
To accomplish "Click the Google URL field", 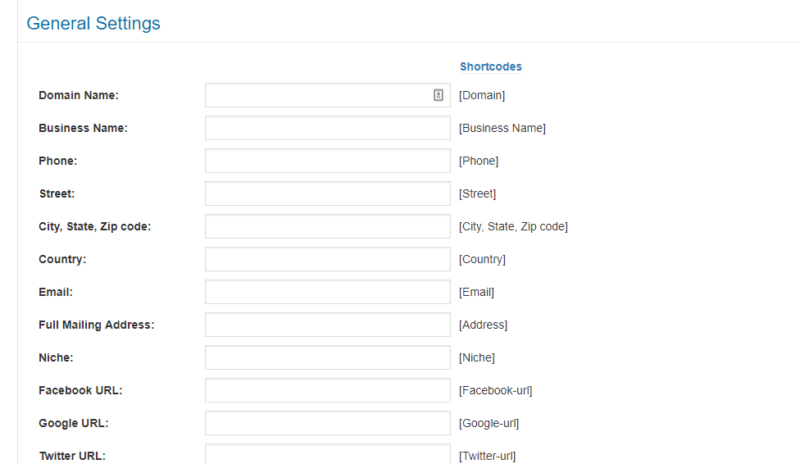I will [x=328, y=423].
